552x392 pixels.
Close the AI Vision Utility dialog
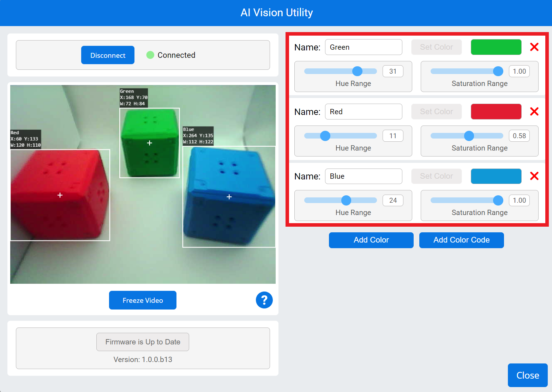point(527,375)
